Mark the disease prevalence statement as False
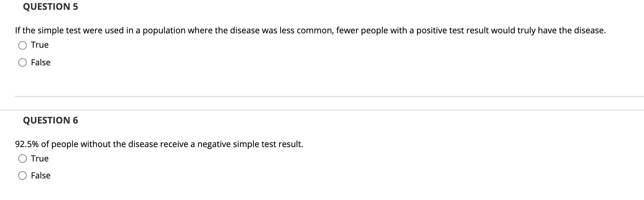644x200 pixels. click(x=23, y=62)
